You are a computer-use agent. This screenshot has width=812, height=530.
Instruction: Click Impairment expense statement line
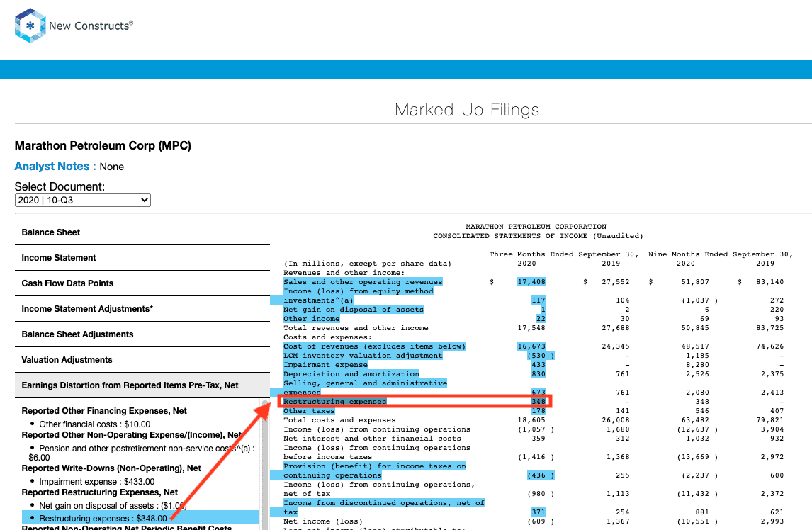pyautogui.click(x=325, y=365)
